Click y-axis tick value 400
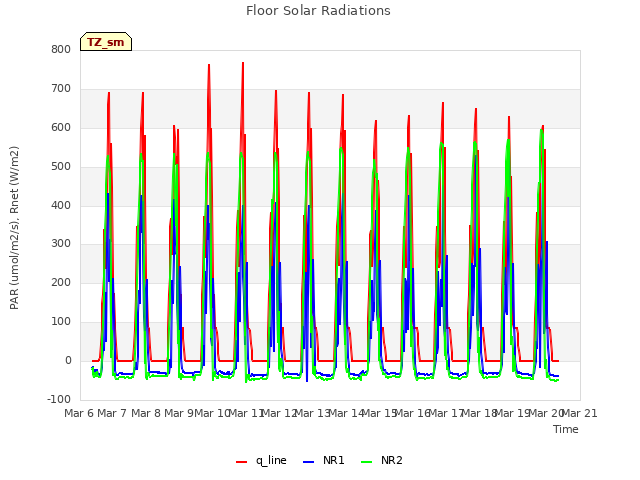Screen dimensions: 640x480 point(61,205)
